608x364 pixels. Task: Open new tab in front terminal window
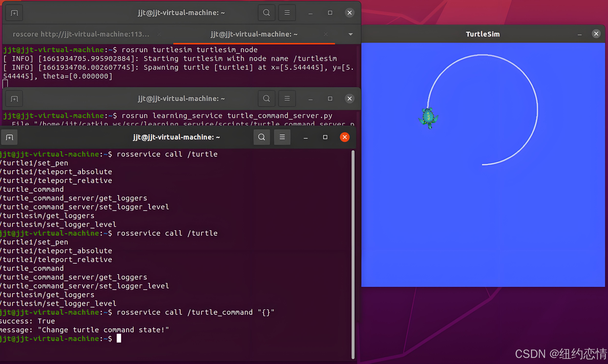pos(10,137)
